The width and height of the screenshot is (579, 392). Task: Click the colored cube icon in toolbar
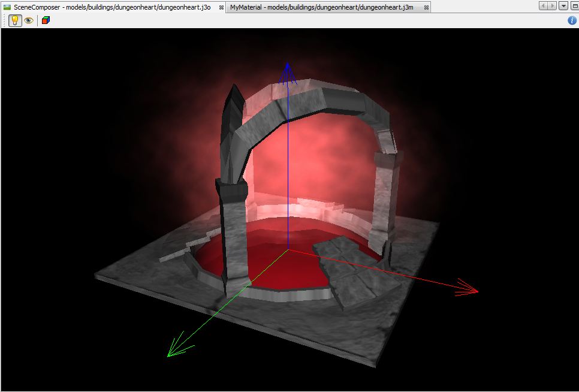46,20
